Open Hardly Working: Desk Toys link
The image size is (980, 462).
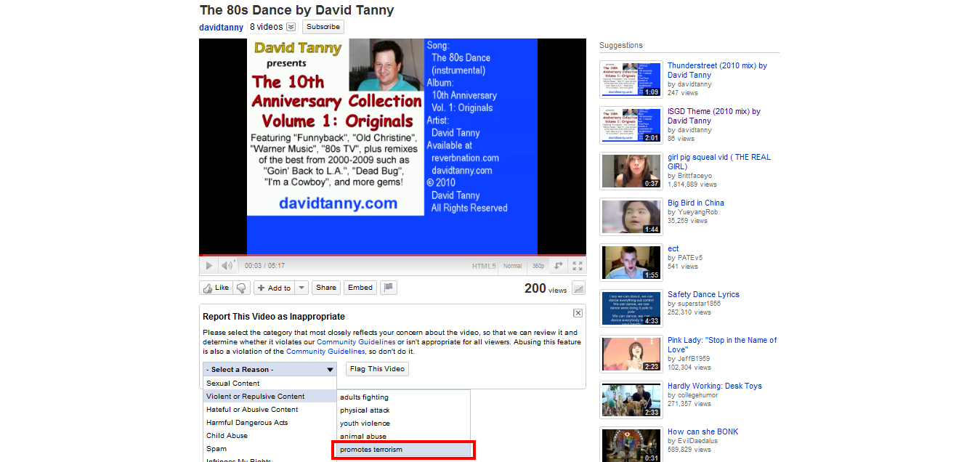click(713, 386)
